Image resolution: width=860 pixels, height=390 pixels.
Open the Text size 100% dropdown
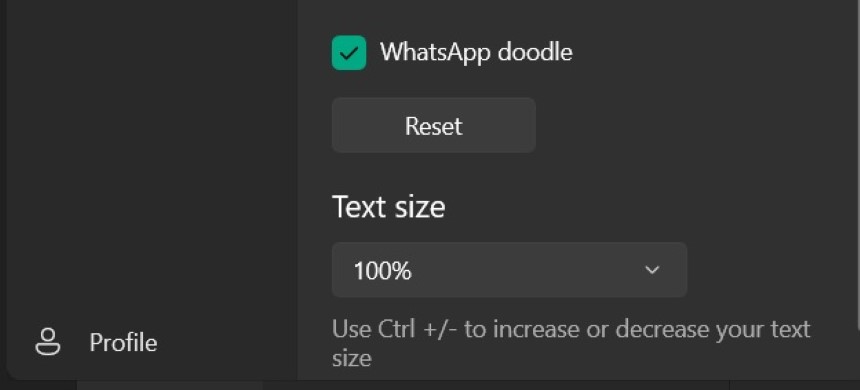coord(509,270)
